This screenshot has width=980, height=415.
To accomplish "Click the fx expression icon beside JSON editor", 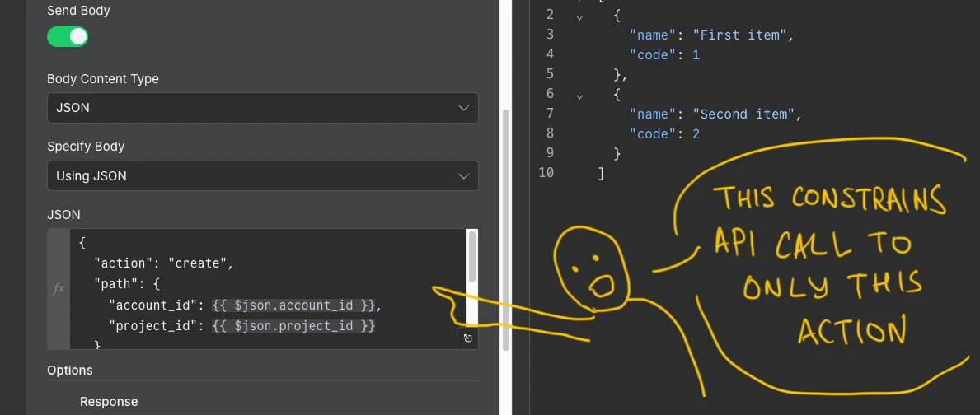I will (59, 289).
